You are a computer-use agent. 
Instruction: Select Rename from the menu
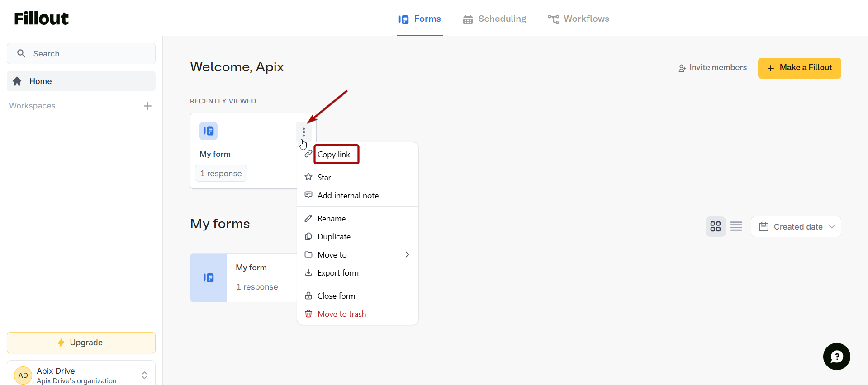357,218
